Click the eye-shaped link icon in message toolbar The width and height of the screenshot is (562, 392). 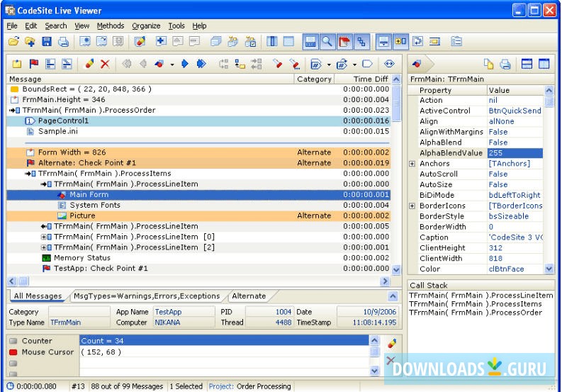click(389, 64)
